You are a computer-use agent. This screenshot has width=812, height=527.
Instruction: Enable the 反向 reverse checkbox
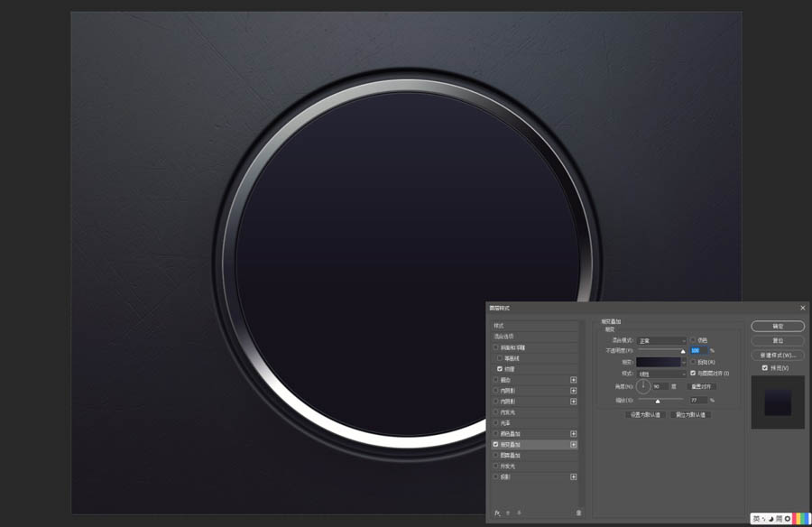pyautogui.click(x=693, y=361)
